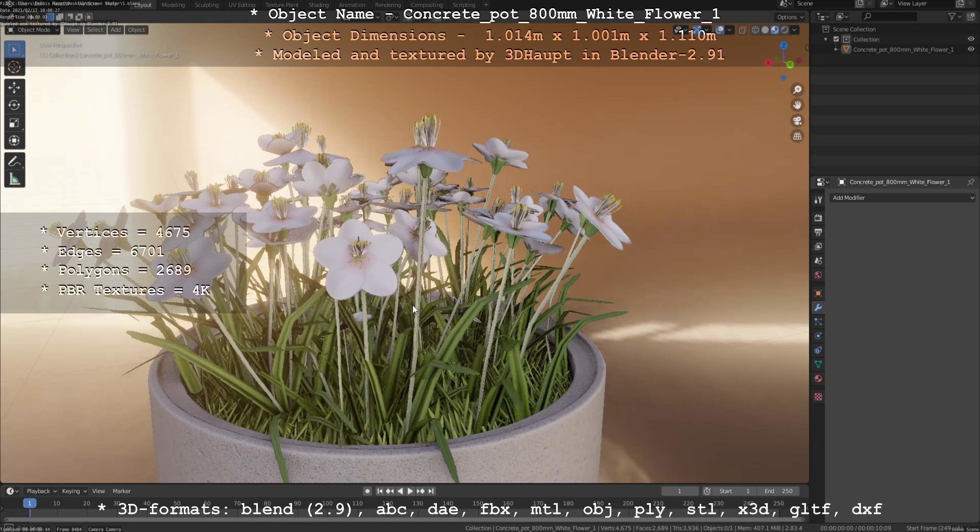Screen dimensions: 980x532
Task: Open the UV Editing workspace tab
Action: 242,5
